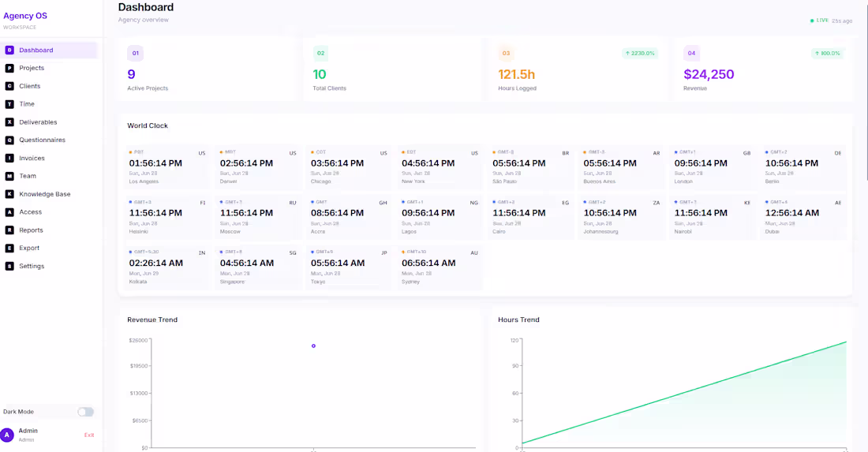Select the New York clock card
Image resolution: width=868 pixels, height=452 pixels.
click(x=440, y=166)
